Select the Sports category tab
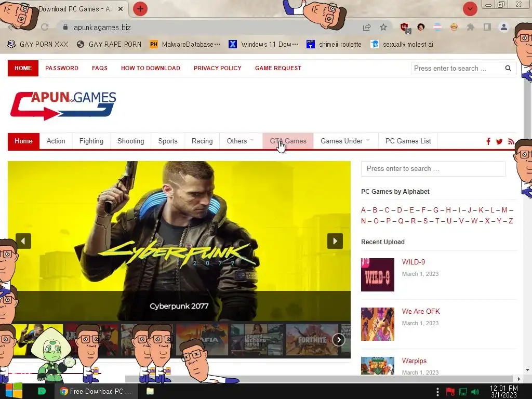Screen dimensions: 532x399 (168, 141)
